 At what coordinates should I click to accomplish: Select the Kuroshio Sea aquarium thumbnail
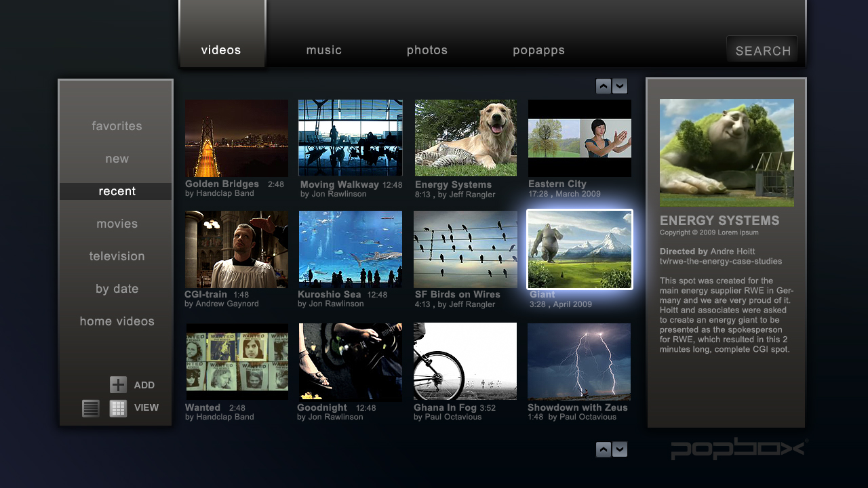[350, 249]
